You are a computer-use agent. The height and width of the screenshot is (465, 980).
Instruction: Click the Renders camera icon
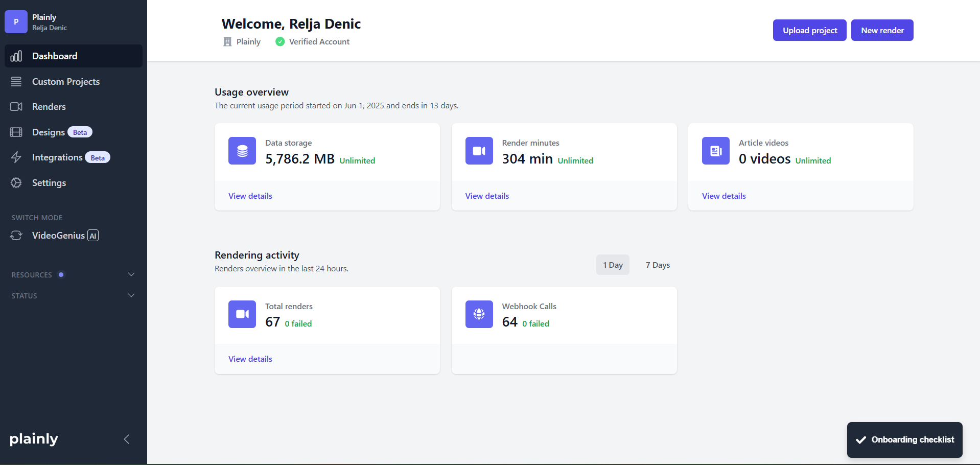coord(16,106)
